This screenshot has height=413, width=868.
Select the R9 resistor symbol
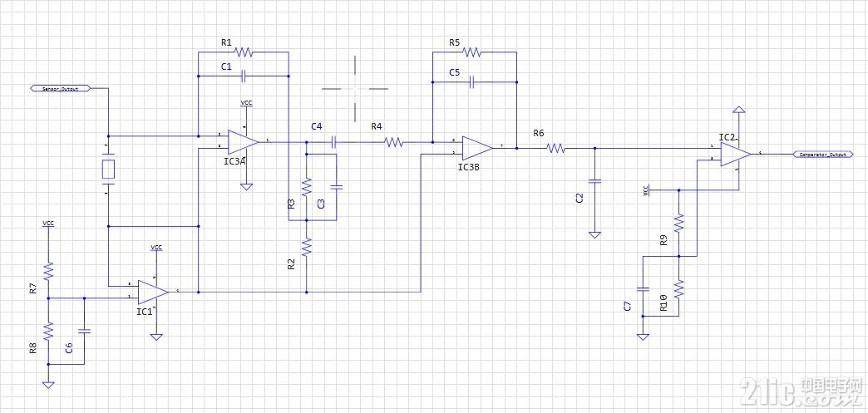(679, 223)
